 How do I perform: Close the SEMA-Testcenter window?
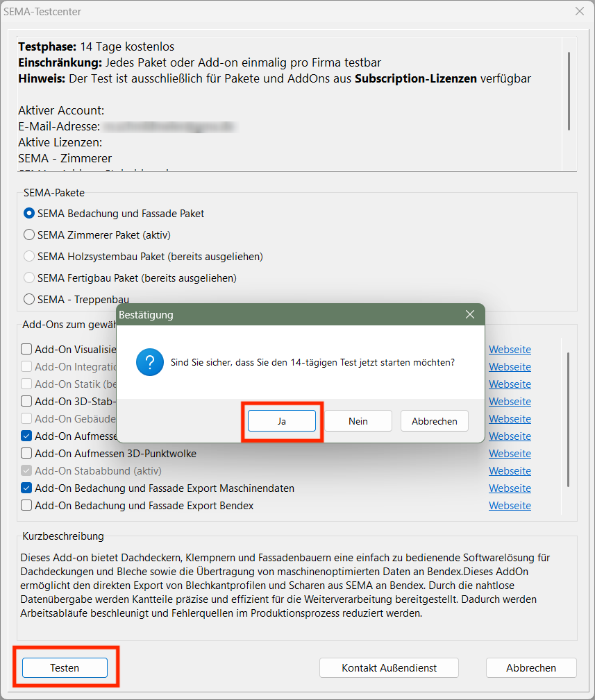click(579, 10)
